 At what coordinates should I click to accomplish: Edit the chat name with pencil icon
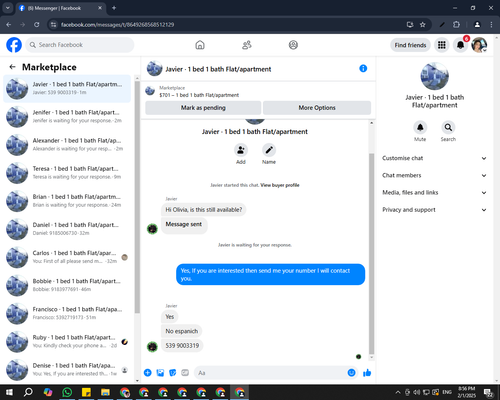[x=269, y=150]
